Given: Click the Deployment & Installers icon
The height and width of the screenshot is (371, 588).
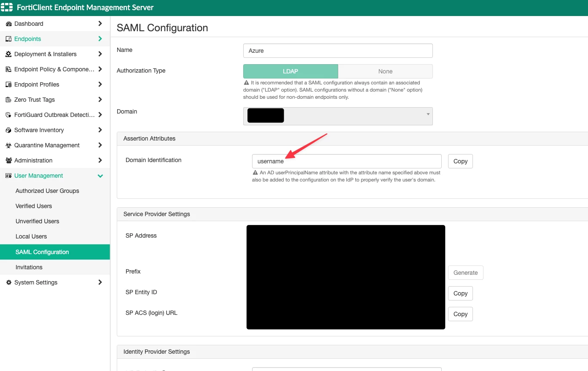Looking at the screenshot, I should point(8,54).
